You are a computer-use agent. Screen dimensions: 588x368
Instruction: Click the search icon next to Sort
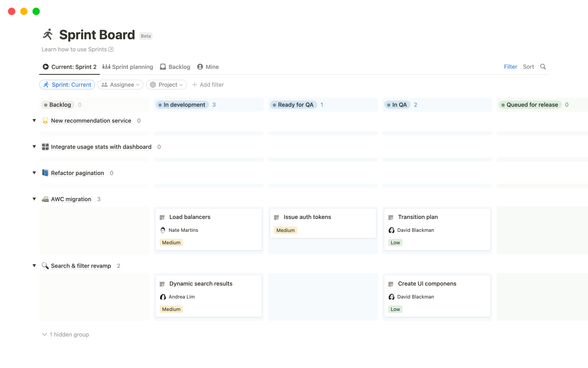(543, 67)
